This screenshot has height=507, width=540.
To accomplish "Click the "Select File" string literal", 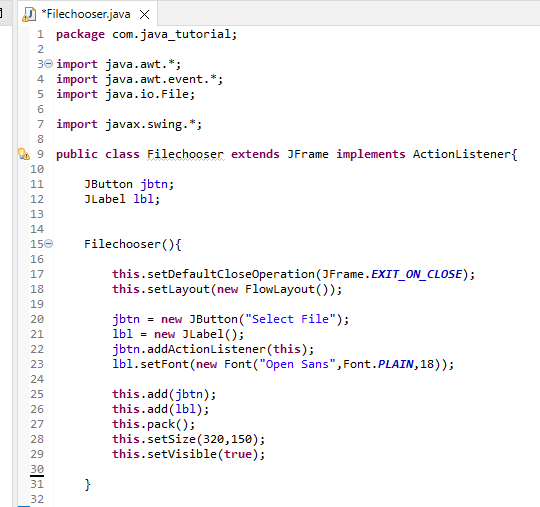I will [290, 319].
